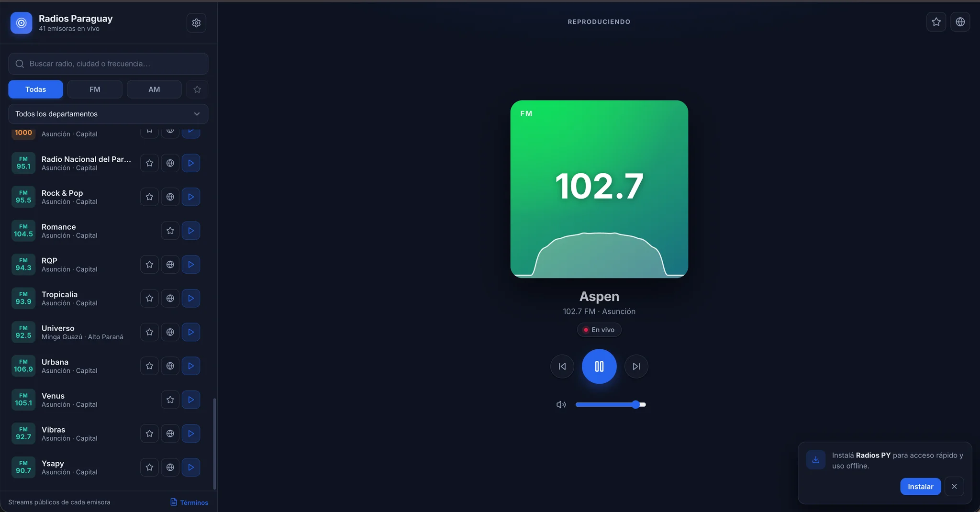Viewport: 980px width, 512px height.
Task: Play Romance 104.5 station
Action: (191, 231)
